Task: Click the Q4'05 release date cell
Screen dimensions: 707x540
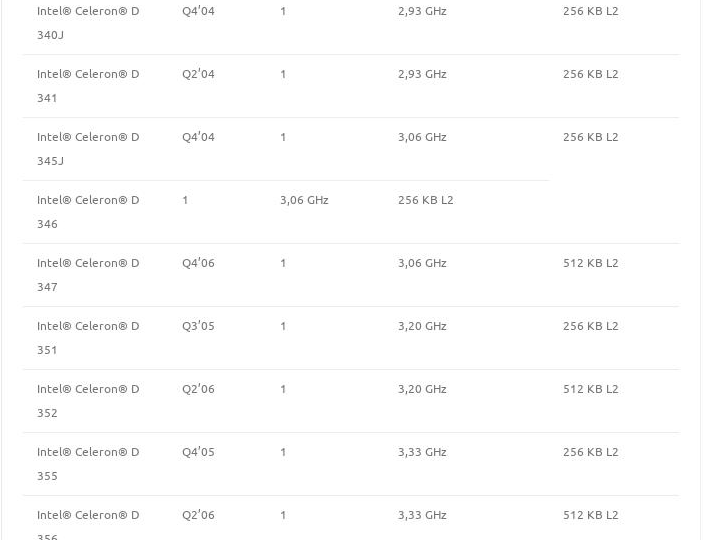Action: pos(198,452)
